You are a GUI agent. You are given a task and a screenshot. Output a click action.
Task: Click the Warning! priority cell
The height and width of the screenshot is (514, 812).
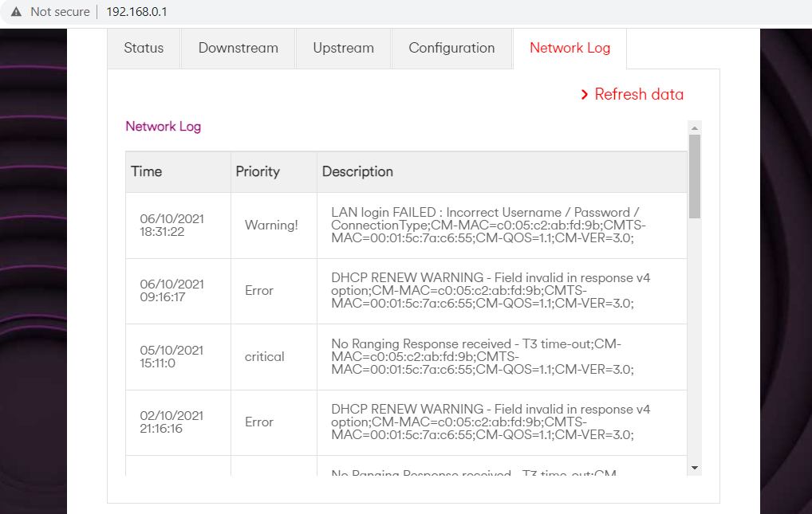point(271,225)
